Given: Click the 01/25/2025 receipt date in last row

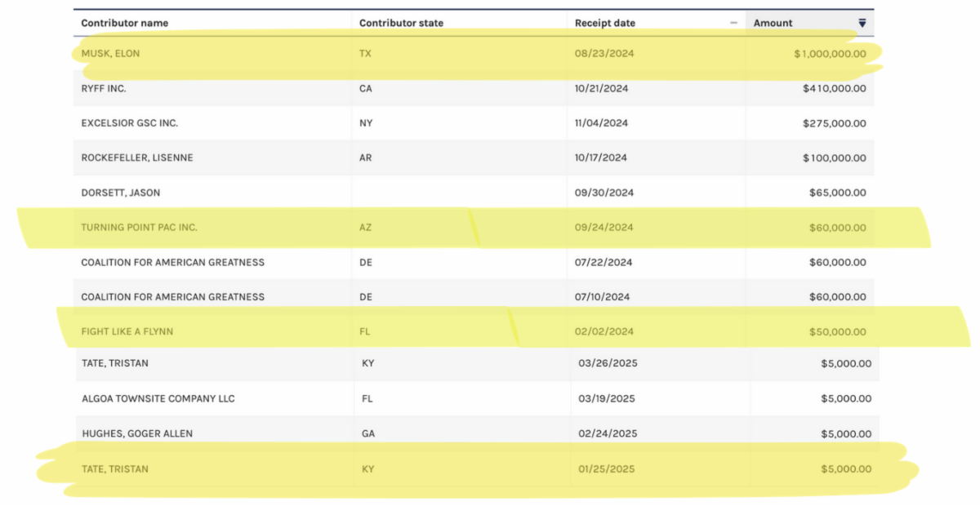Looking at the screenshot, I should coord(606,469).
